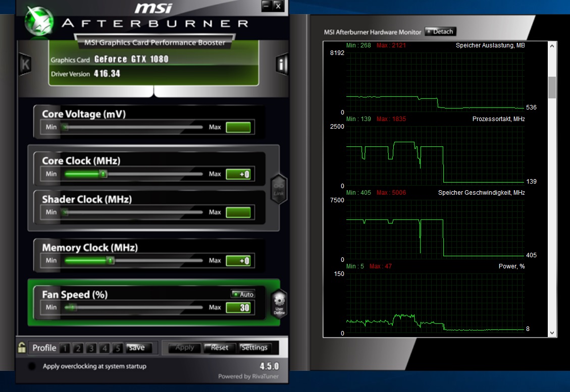Select profile slot 4
Image resolution: width=570 pixels, height=392 pixels.
coord(105,348)
